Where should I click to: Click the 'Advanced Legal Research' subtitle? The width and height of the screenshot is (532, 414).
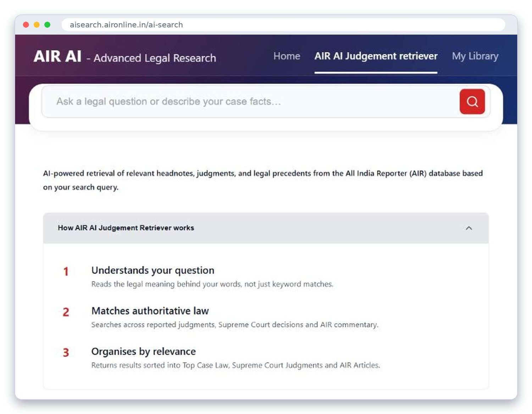(x=155, y=58)
